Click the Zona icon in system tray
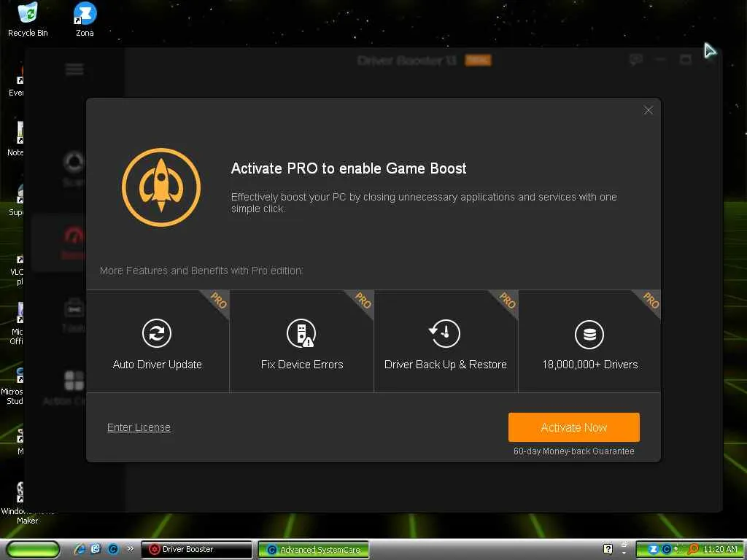747x560 pixels. (x=653, y=550)
